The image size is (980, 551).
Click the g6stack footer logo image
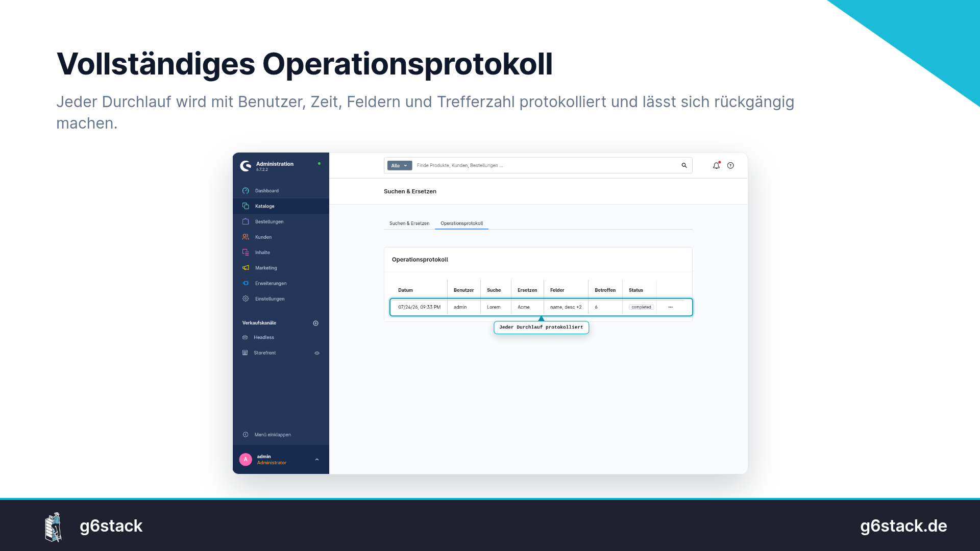click(x=53, y=527)
